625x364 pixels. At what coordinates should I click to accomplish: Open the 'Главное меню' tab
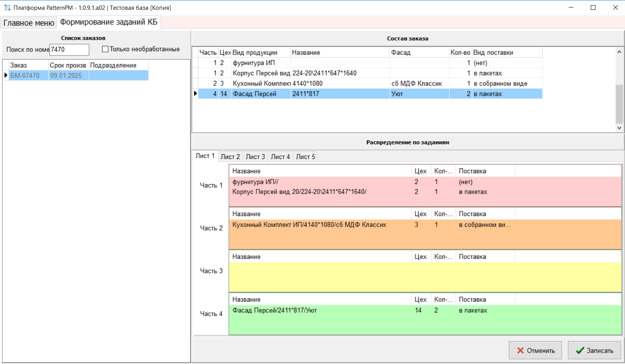click(x=29, y=23)
